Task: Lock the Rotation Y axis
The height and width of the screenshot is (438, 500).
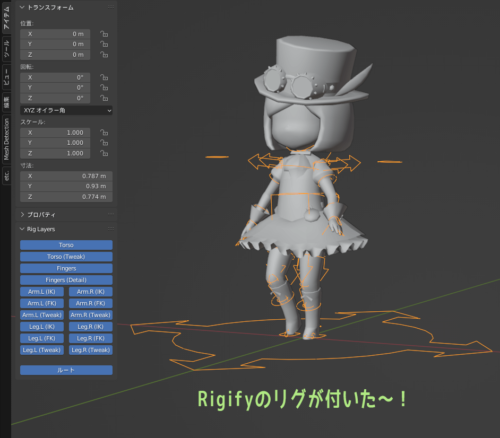Action: click(104, 88)
